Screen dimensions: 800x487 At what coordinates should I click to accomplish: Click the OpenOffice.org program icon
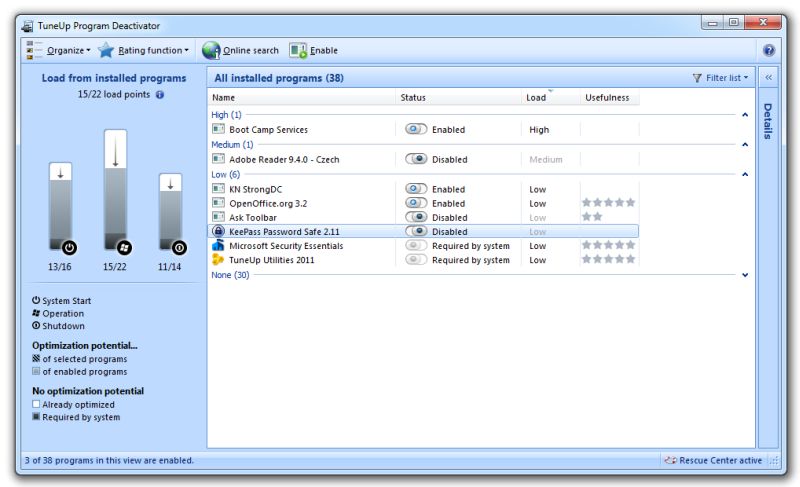pyautogui.click(x=218, y=202)
